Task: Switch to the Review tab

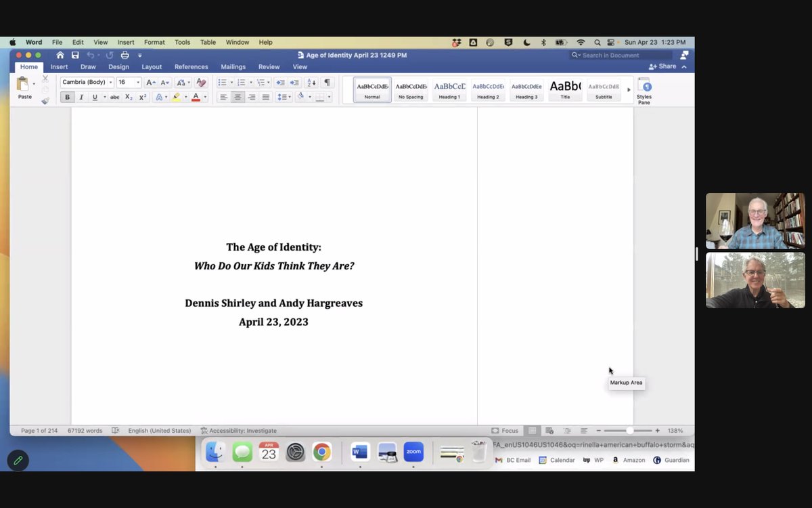Action: (269, 67)
